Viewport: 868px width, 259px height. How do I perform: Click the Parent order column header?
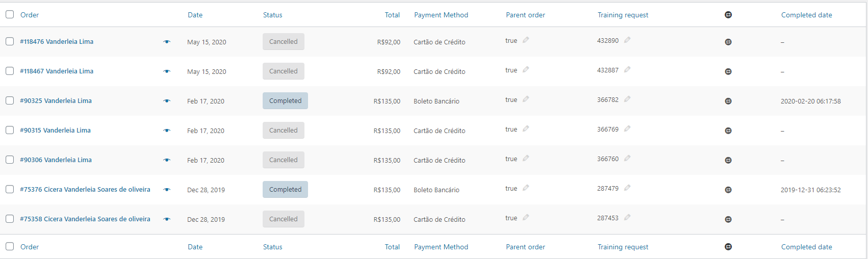[x=525, y=15]
